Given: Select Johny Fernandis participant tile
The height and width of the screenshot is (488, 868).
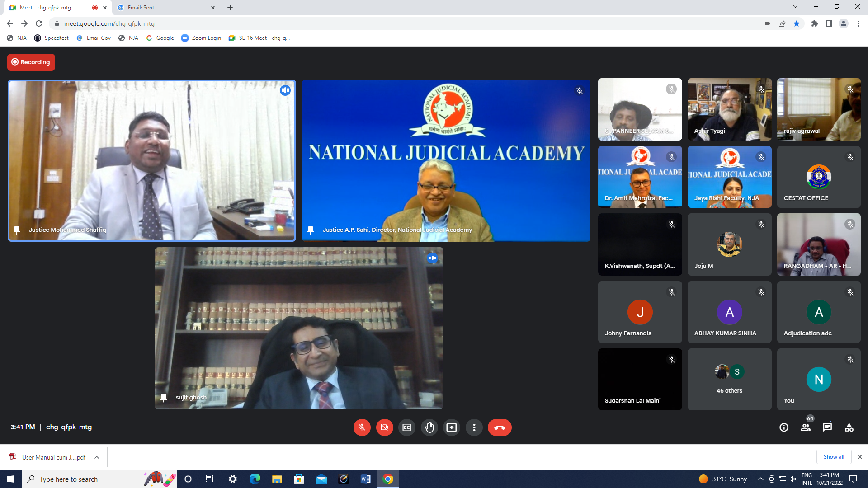Looking at the screenshot, I should point(640,312).
